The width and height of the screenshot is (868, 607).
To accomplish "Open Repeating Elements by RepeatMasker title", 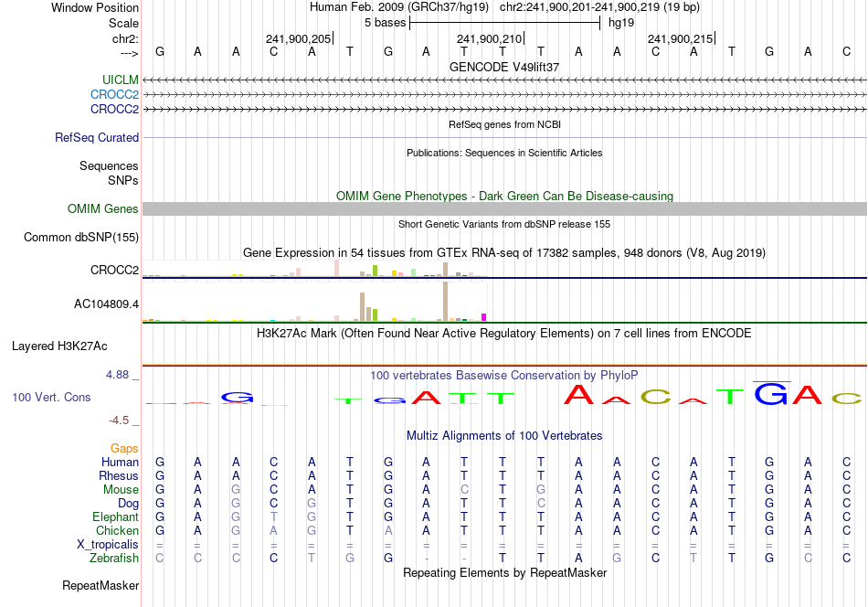I will click(x=504, y=572).
